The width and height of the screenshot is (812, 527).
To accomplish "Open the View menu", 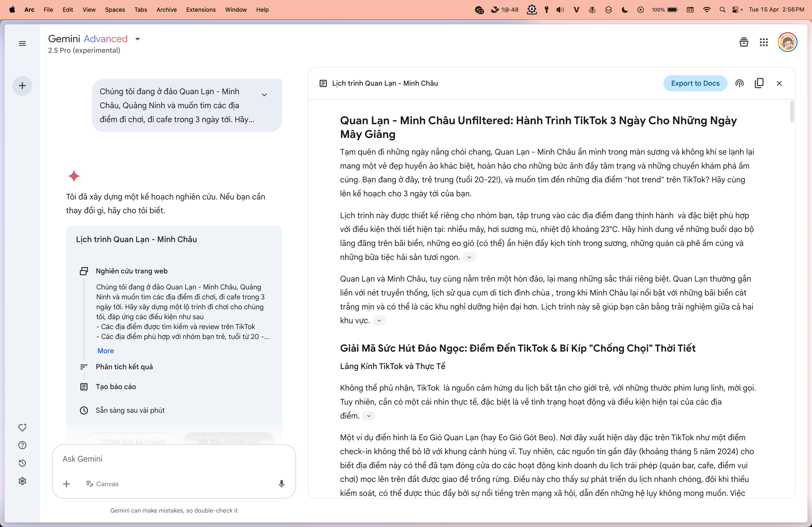I will (89, 9).
